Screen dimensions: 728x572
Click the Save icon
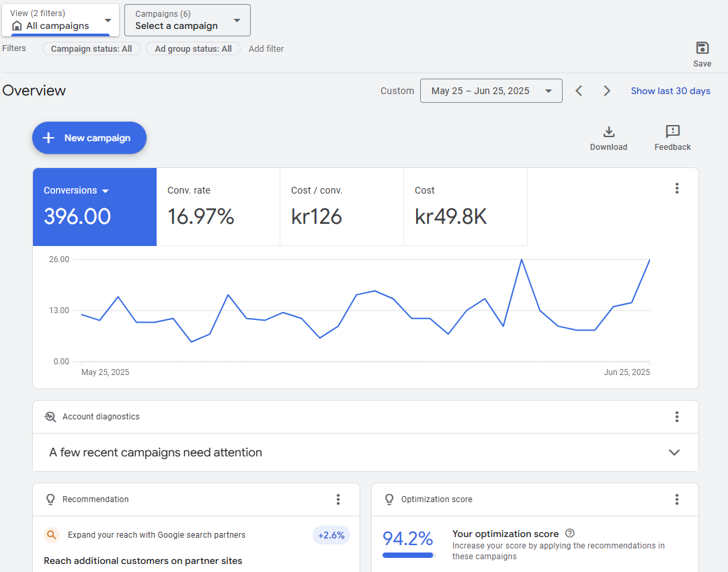(x=702, y=48)
